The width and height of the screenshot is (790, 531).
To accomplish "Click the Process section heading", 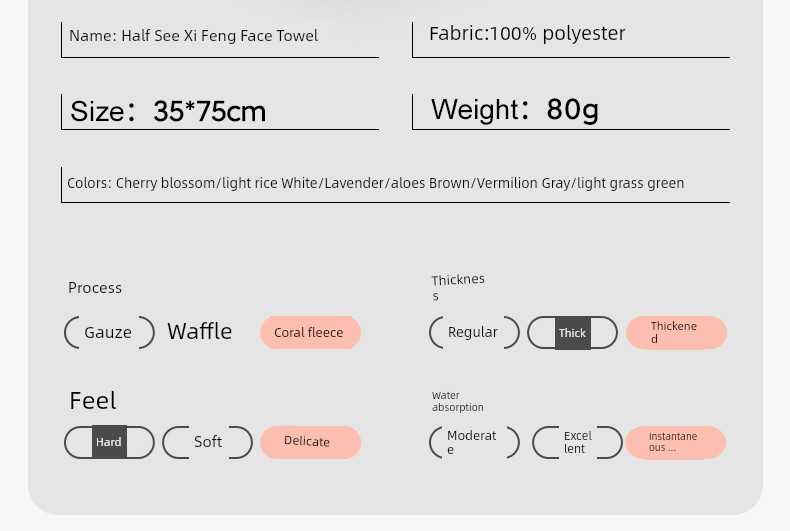I will [x=95, y=288].
